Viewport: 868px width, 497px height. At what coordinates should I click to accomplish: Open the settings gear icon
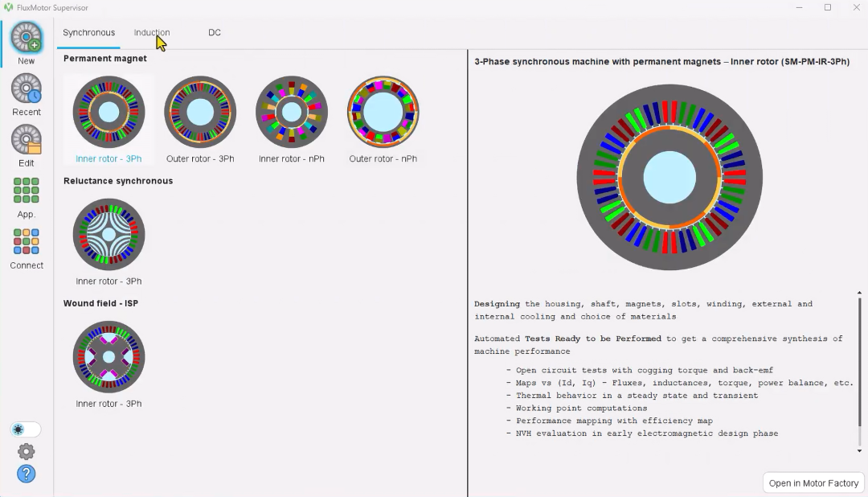(x=26, y=452)
